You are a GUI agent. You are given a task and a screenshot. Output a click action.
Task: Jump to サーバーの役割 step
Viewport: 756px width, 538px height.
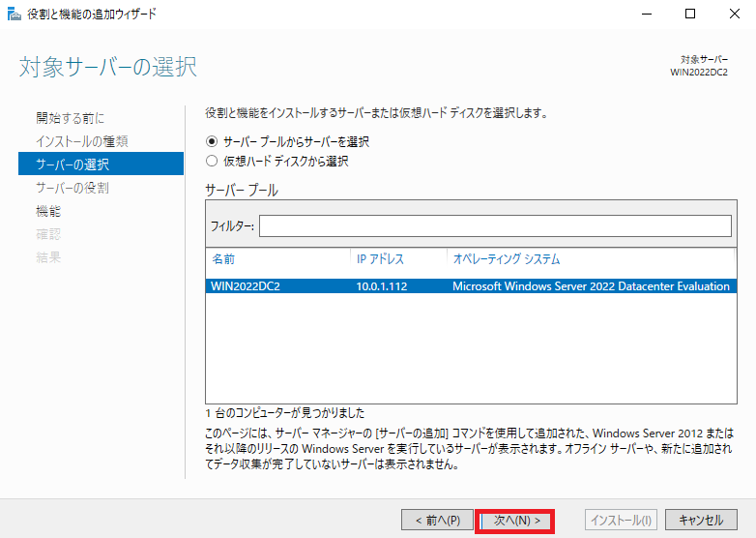click(73, 187)
